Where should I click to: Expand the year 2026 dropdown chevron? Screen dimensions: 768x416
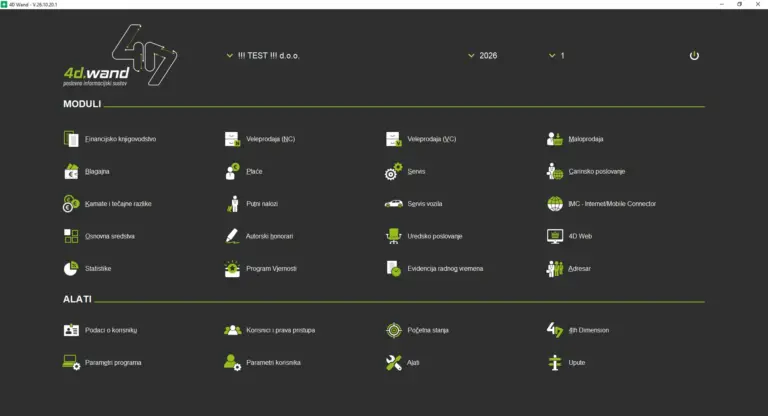471,55
